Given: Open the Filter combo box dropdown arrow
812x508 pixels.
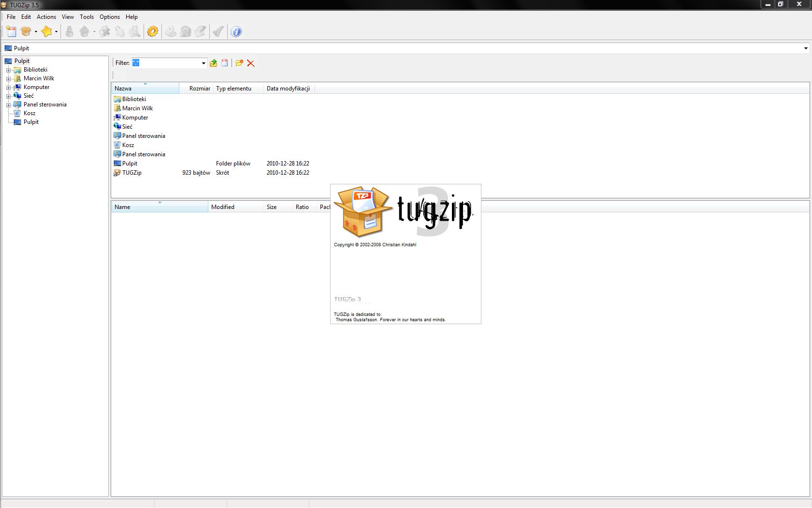Looking at the screenshot, I should click(203, 63).
